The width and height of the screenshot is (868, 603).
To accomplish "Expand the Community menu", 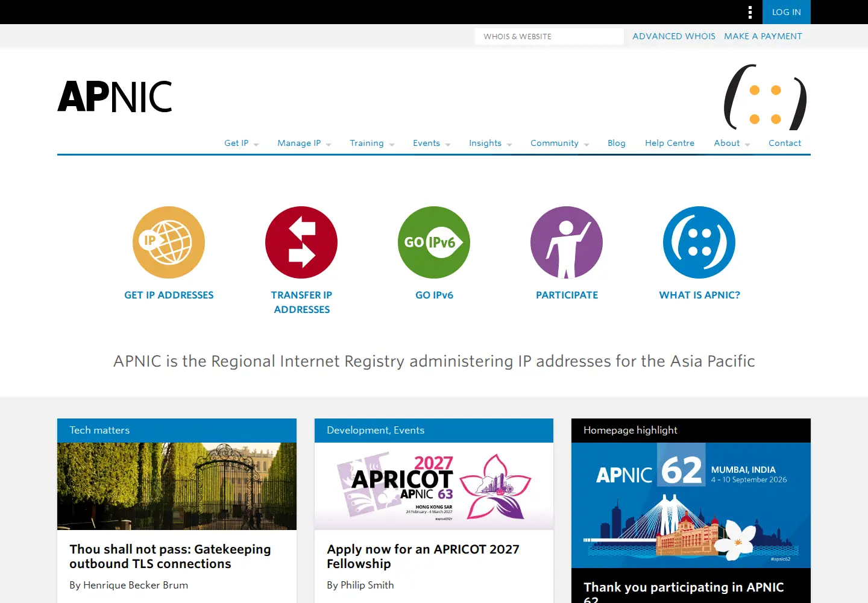I will click(559, 143).
